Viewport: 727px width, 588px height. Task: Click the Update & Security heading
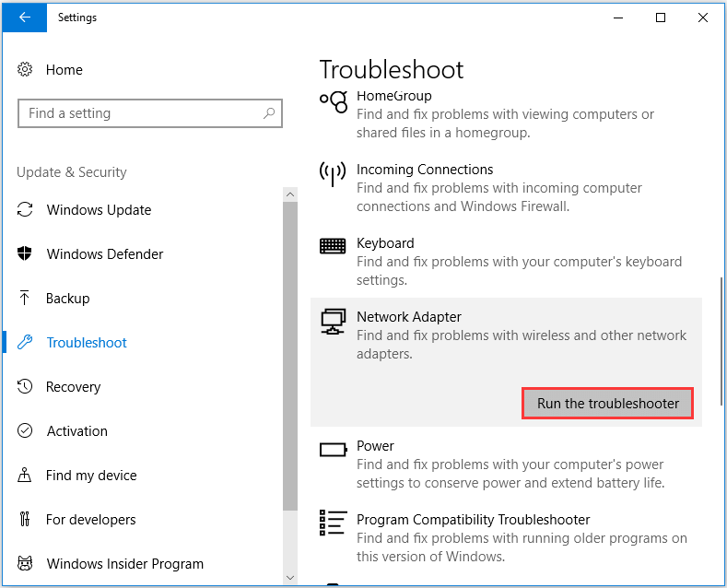[71, 172]
